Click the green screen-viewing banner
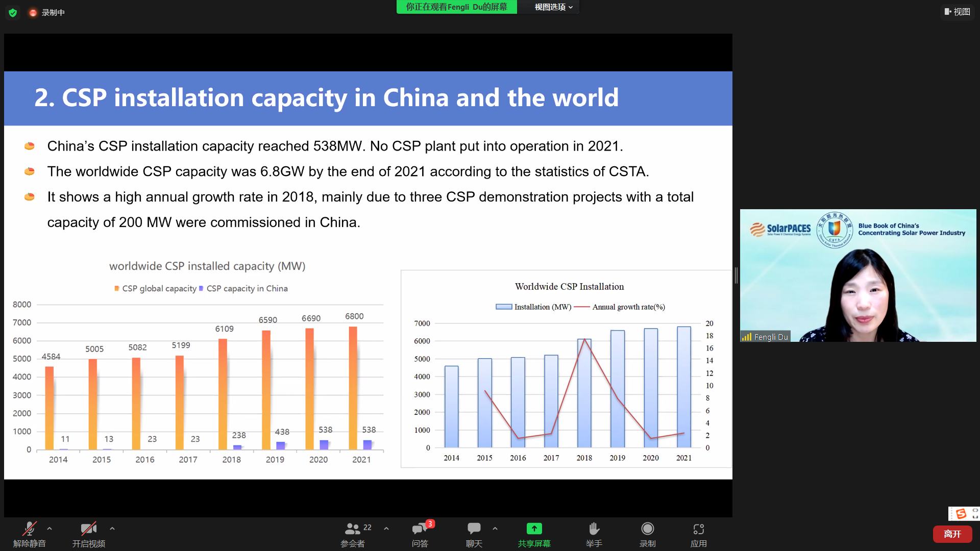 456,7
